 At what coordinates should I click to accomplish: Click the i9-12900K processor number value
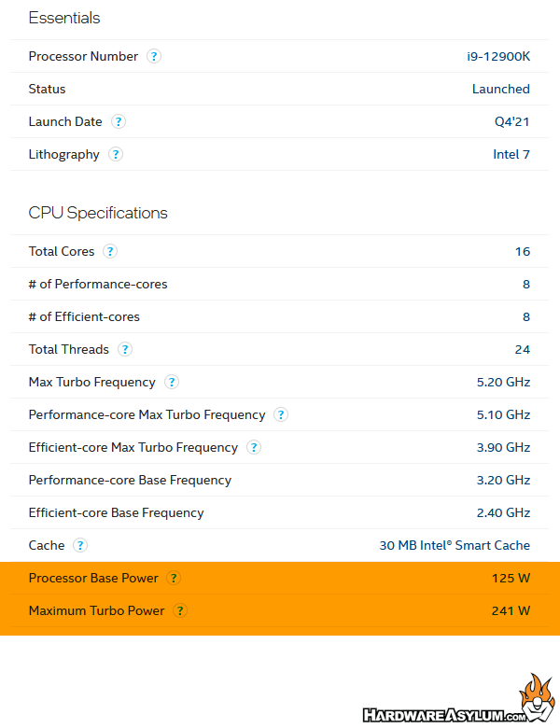pos(498,56)
